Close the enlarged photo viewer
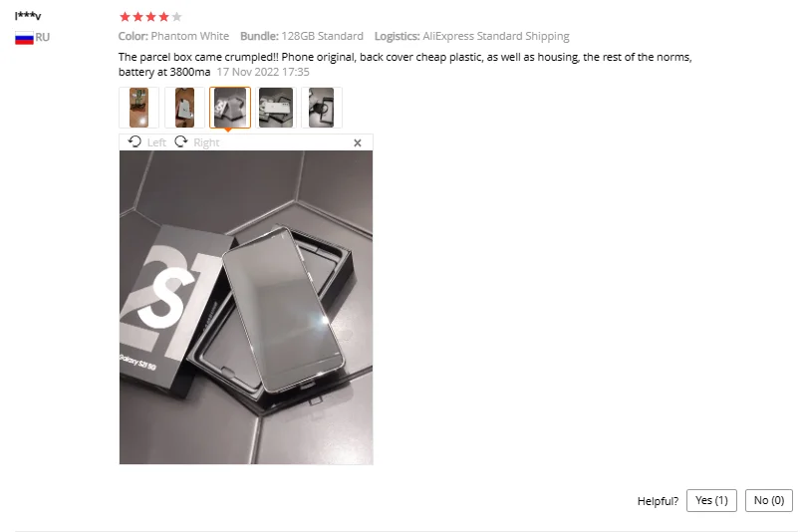The image size is (801, 532). click(358, 143)
